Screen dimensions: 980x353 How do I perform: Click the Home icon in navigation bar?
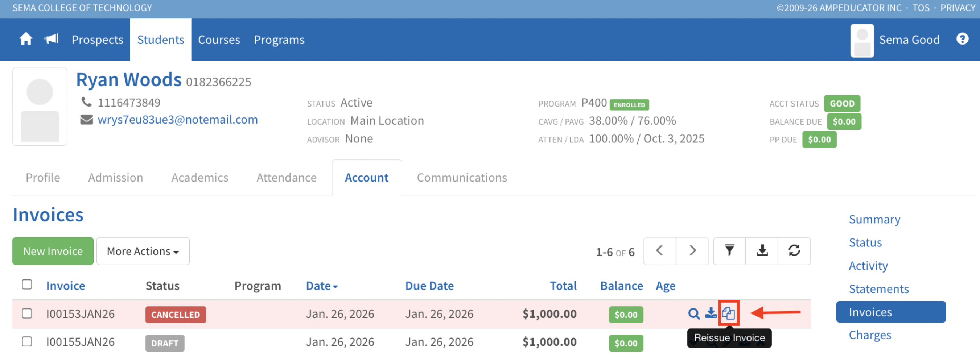coord(25,39)
